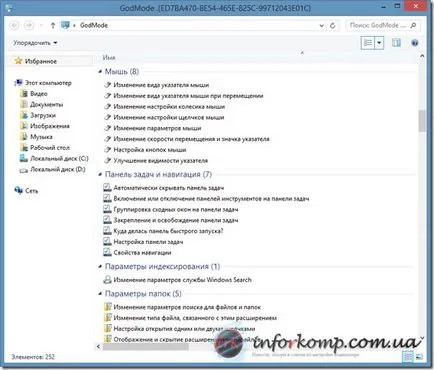
Task: Open Рабочий стол in the sidebar
Action: 45,148
